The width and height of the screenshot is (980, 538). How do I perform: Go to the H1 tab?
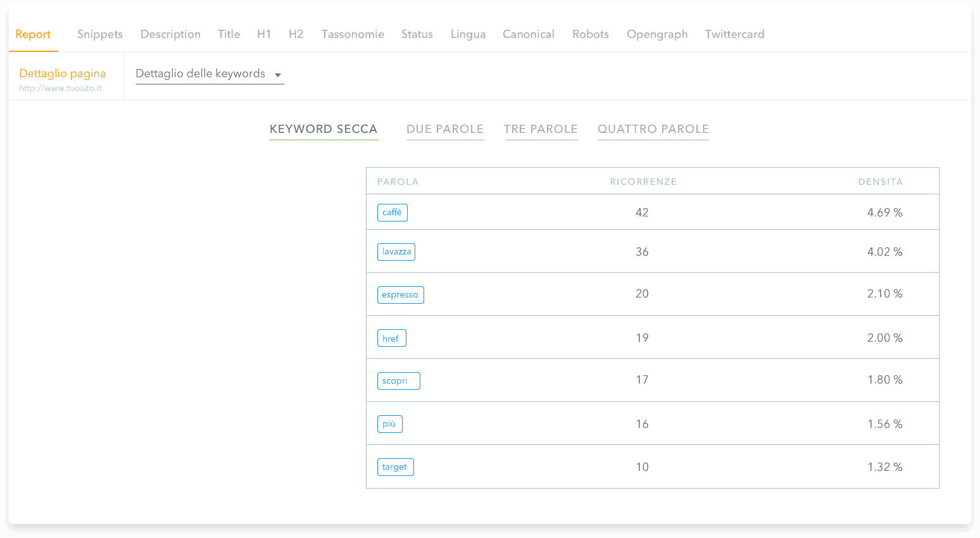coord(264,34)
